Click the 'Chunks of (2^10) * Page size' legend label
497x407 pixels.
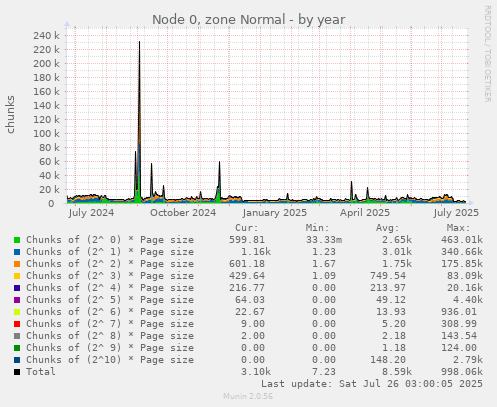[x=110, y=360]
